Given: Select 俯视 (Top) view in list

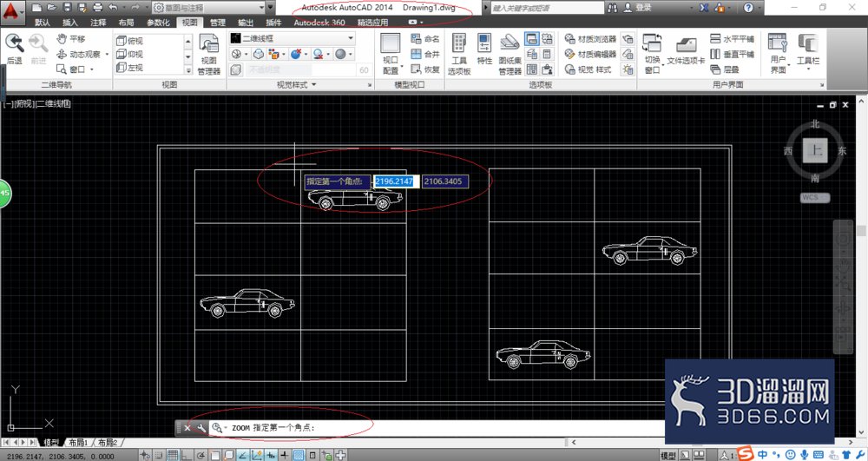Looking at the screenshot, I should click(130, 41).
